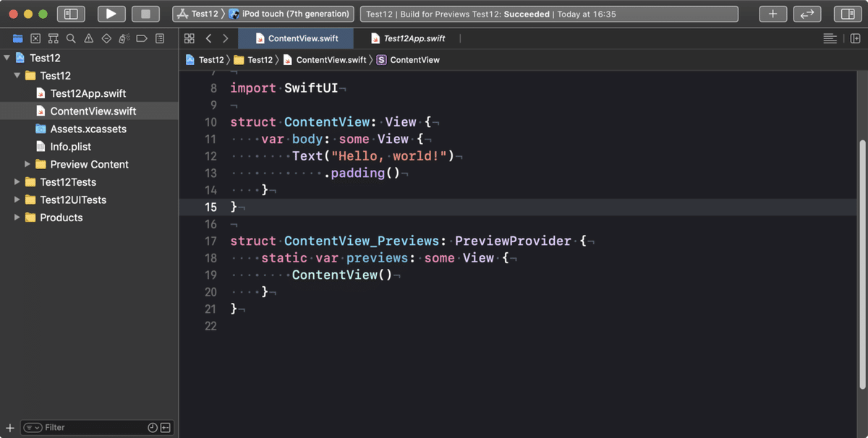This screenshot has width=868, height=438.
Task: Select ContentView.swift in the navigator
Action: [x=89, y=111]
